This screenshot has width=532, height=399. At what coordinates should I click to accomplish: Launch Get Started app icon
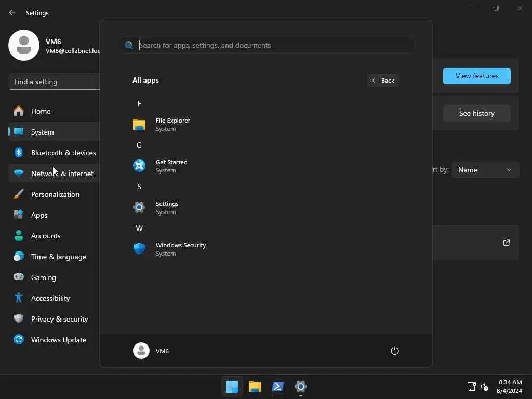pos(139,166)
